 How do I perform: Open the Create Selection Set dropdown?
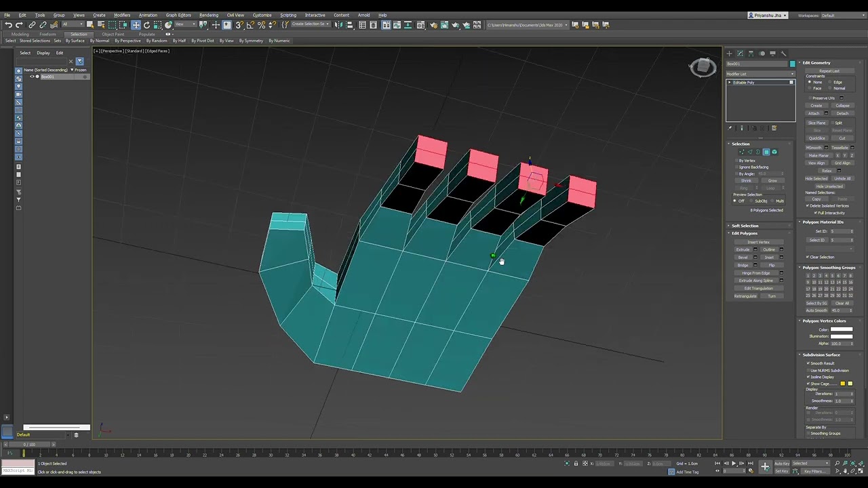(x=309, y=24)
